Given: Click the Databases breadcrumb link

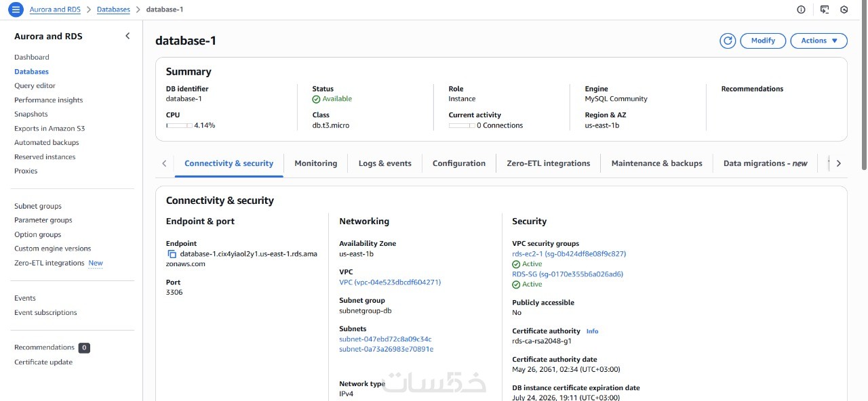Looking at the screenshot, I should pyautogui.click(x=113, y=9).
